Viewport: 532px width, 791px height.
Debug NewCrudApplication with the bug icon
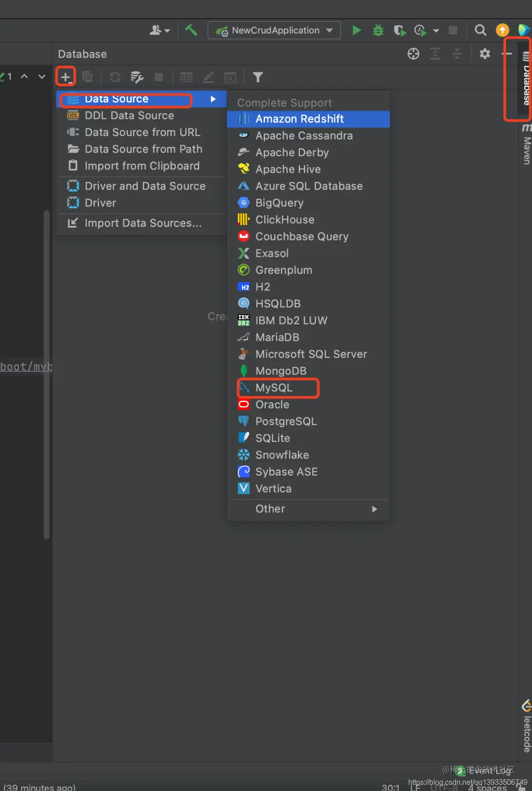pos(378,30)
